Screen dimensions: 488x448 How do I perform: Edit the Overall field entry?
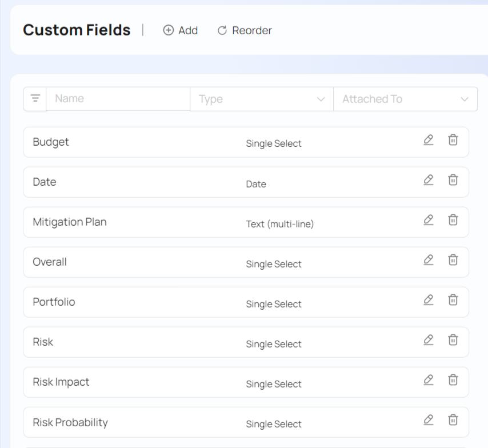click(x=429, y=260)
